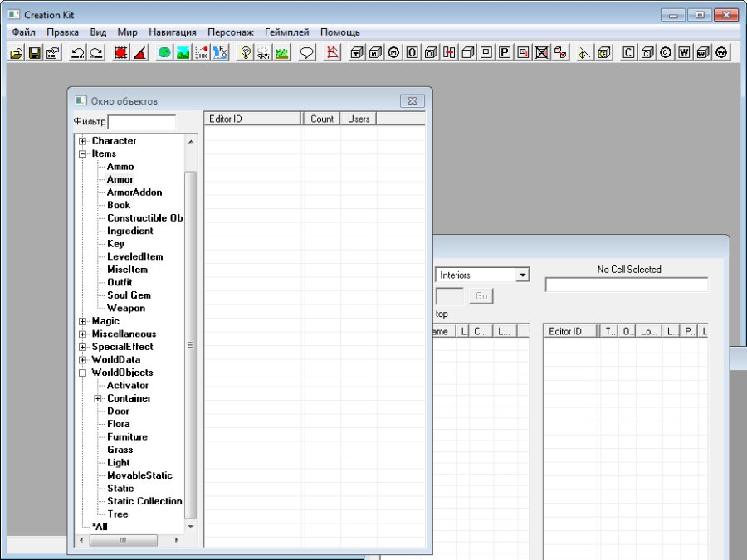Click the cube icon labeled M

click(x=375, y=52)
